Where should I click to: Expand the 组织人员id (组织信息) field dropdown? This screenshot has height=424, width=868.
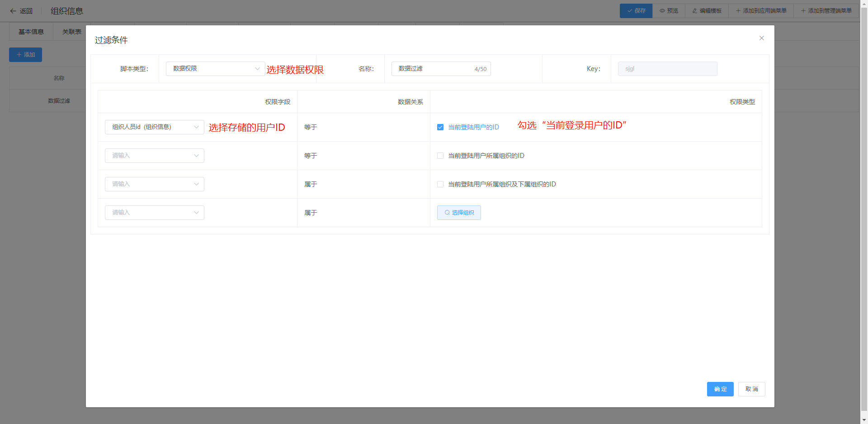point(154,127)
